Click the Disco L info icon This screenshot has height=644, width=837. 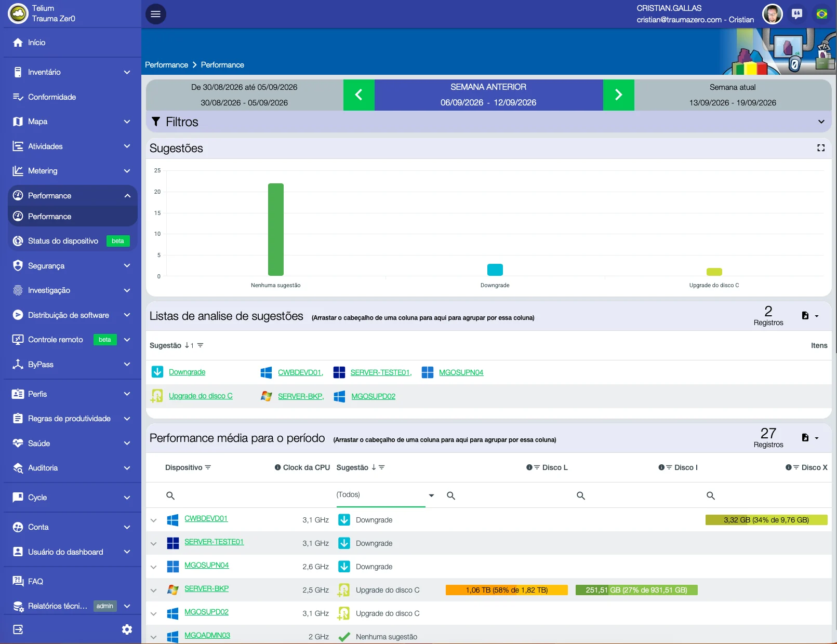tap(529, 467)
